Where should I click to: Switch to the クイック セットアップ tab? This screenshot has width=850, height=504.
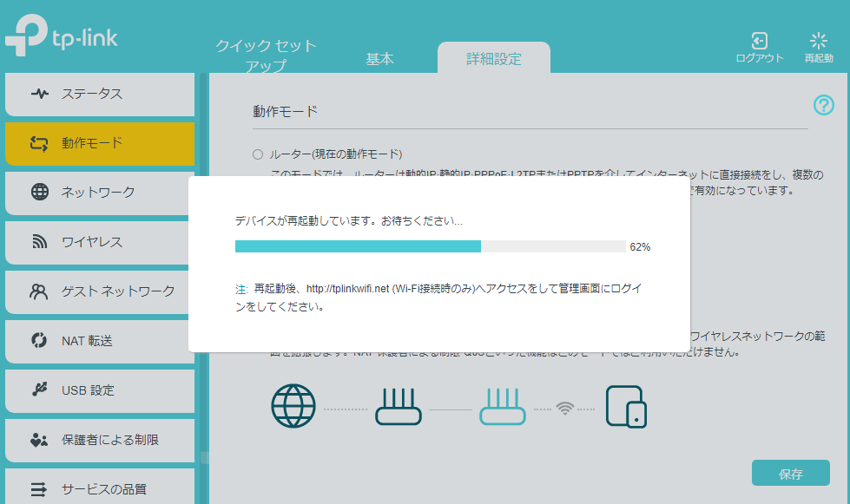[x=267, y=55]
